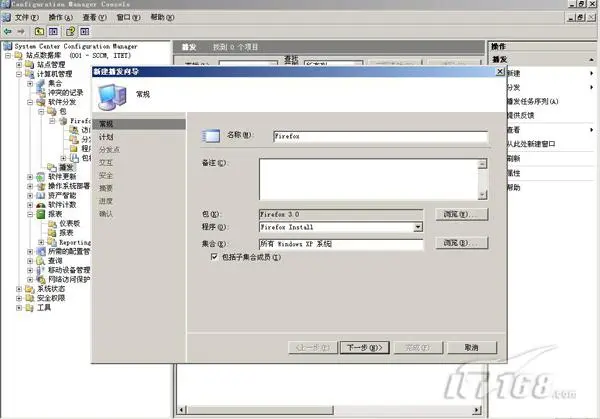
Task: Click the green Back arrow in the toolbar
Action: (x=8, y=31)
